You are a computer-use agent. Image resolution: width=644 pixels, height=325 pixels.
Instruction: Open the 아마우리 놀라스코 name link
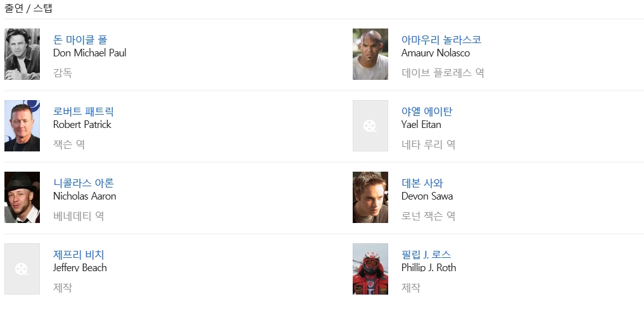tap(441, 40)
